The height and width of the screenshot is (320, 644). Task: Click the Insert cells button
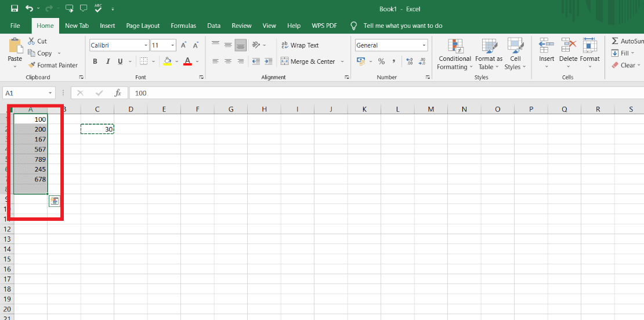[x=547, y=54]
